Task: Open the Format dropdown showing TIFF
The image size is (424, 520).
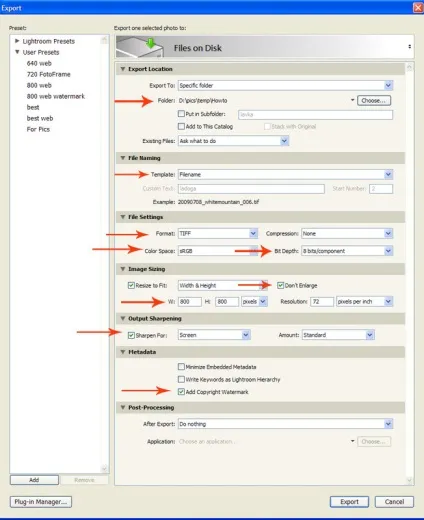Action: click(x=218, y=233)
